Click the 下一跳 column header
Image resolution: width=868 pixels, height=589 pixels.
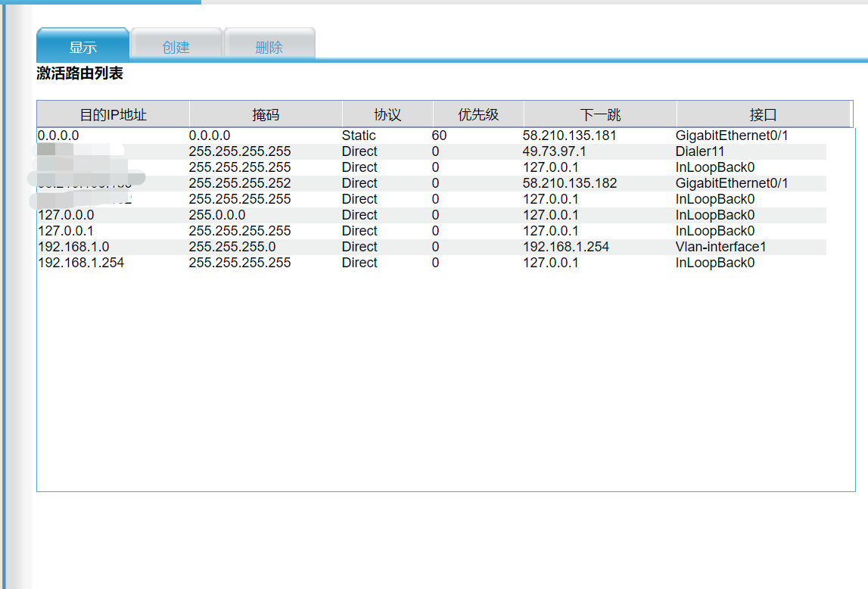click(600, 114)
